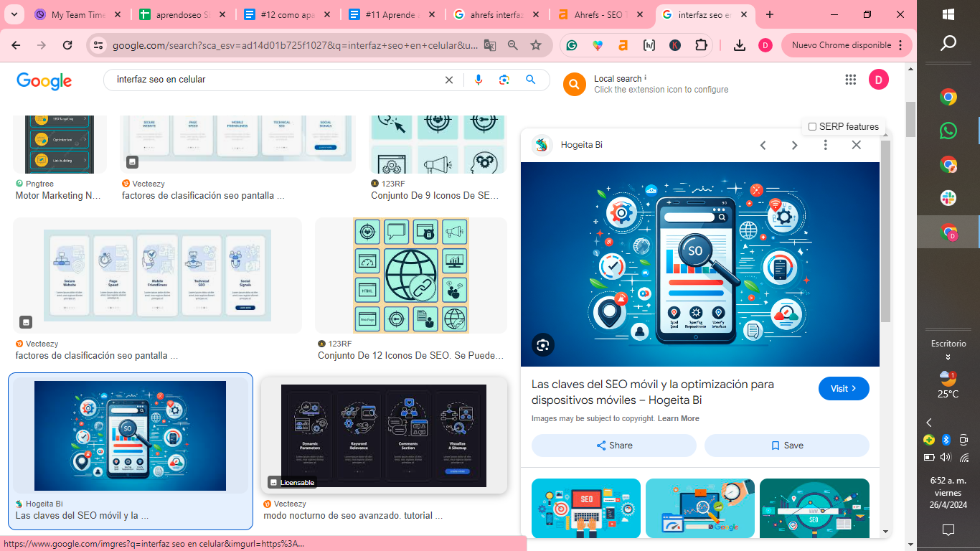Open the Windows Start menu
The height and width of the screenshot is (551, 980).
(x=948, y=14)
